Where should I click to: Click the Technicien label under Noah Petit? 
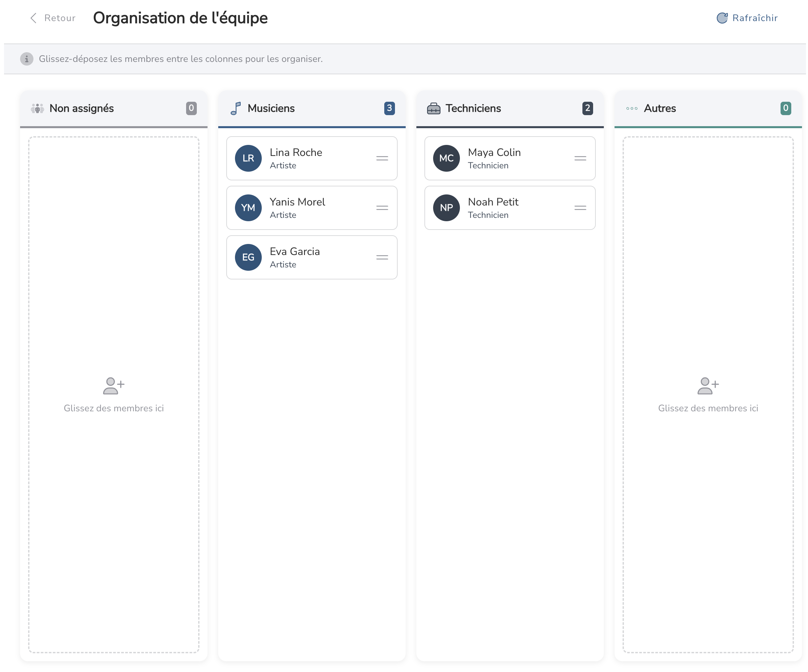[488, 215]
